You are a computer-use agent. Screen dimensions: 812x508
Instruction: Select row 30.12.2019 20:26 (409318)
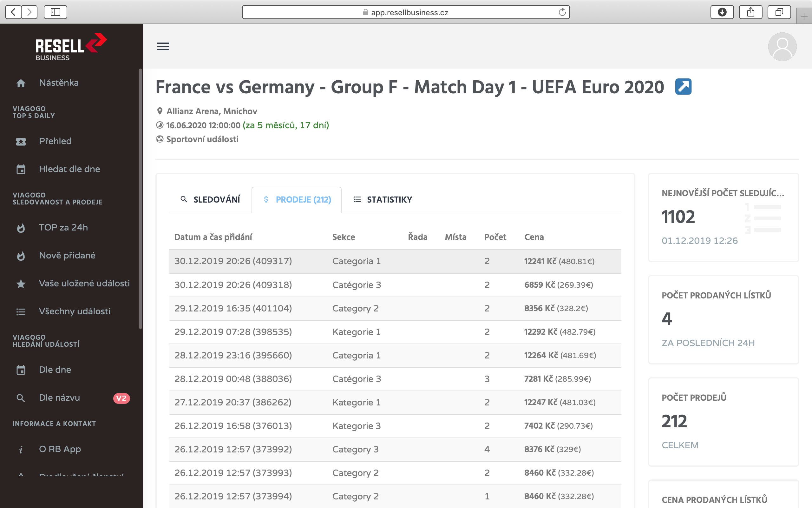coord(395,285)
